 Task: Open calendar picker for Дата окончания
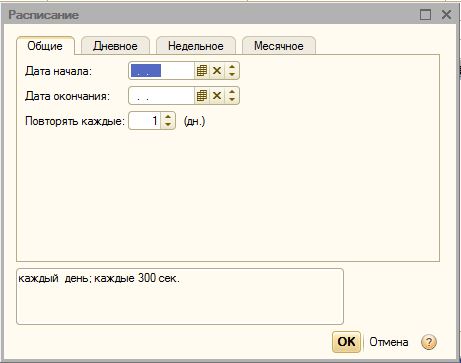202,96
